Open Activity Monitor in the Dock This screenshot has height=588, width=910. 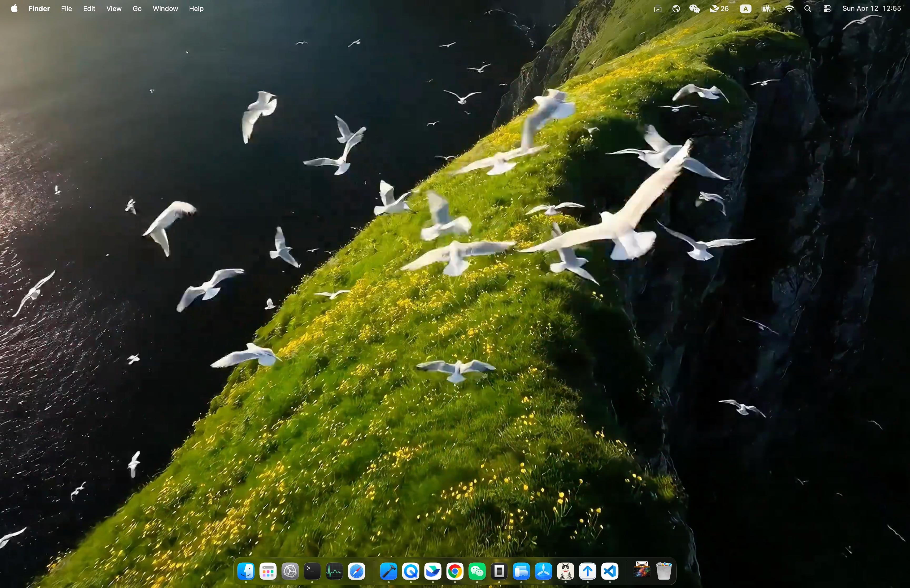click(x=334, y=571)
